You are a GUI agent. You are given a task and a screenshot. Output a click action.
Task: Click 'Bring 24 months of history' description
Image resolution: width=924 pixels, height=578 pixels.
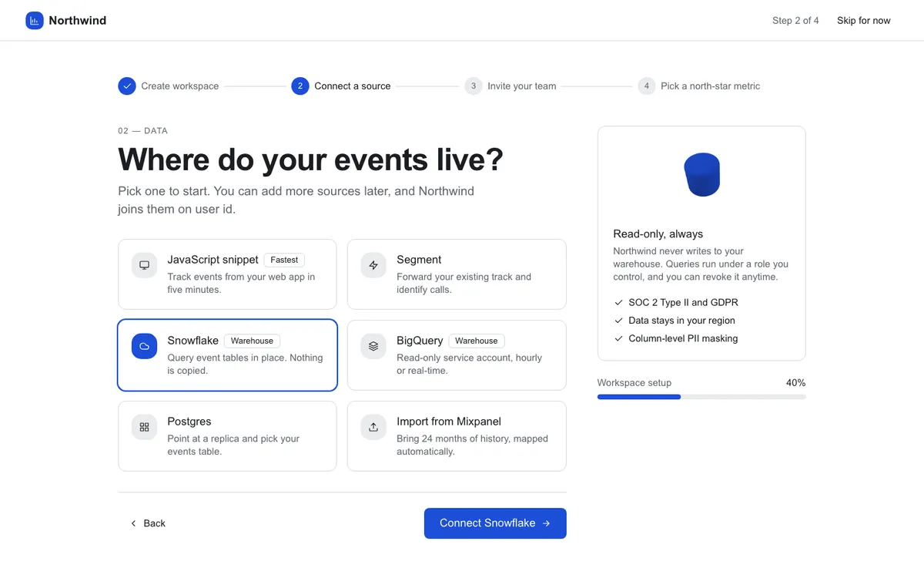pos(472,445)
